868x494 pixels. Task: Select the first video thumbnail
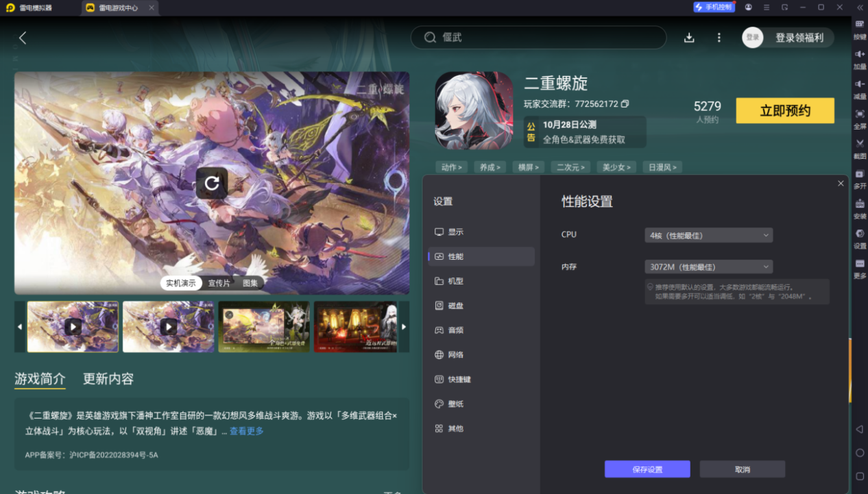(73, 327)
